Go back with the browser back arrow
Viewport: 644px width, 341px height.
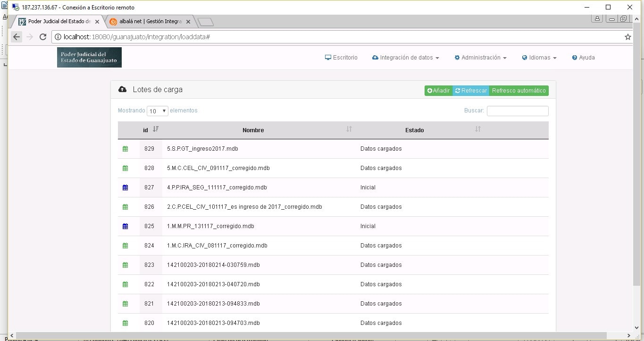point(17,37)
